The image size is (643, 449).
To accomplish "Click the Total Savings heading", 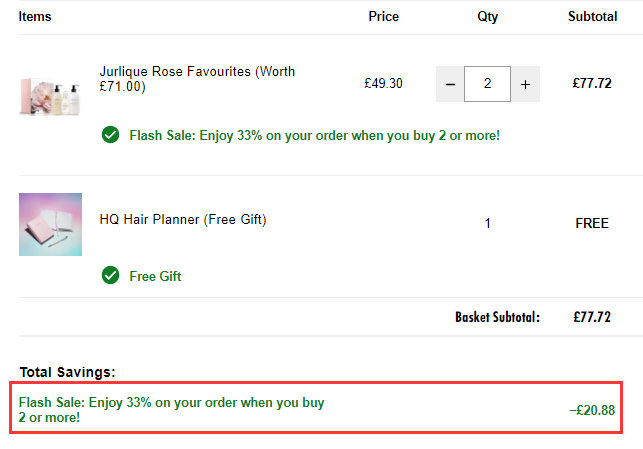I will [x=68, y=372].
